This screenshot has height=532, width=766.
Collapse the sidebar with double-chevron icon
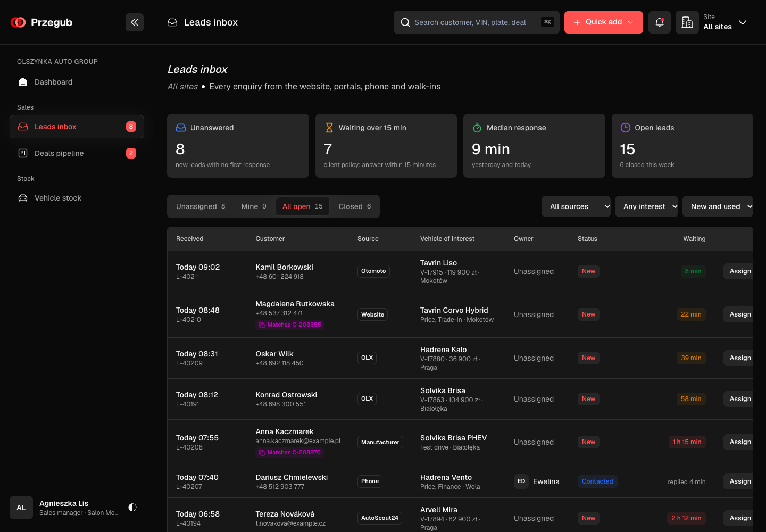coord(135,22)
